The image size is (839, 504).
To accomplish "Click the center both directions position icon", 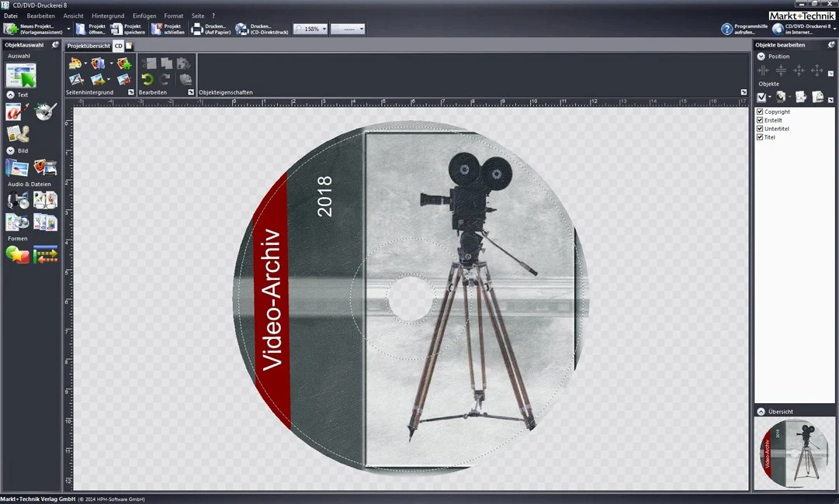I will pyautogui.click(x=799, y=70).
